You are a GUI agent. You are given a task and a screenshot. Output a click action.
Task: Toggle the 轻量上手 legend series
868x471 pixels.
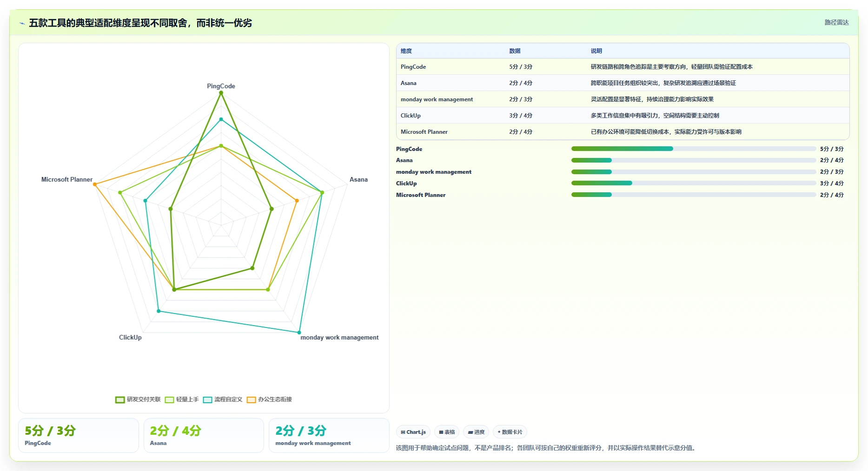point(182,399)
